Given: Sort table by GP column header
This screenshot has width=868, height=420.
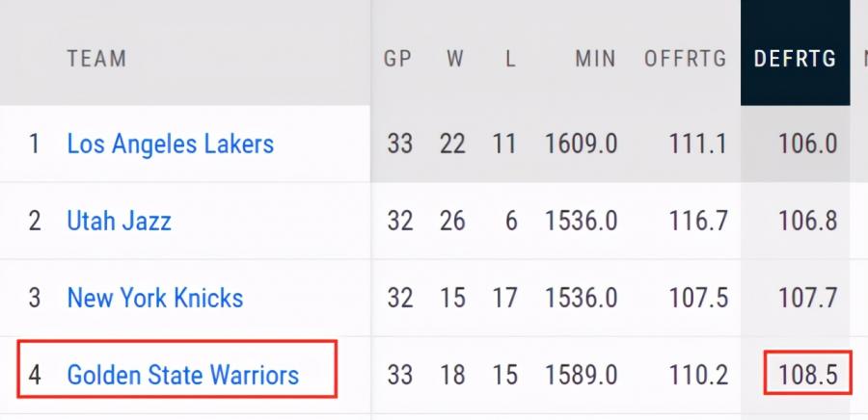Looking at the screenshot, I should coord(398,58).
